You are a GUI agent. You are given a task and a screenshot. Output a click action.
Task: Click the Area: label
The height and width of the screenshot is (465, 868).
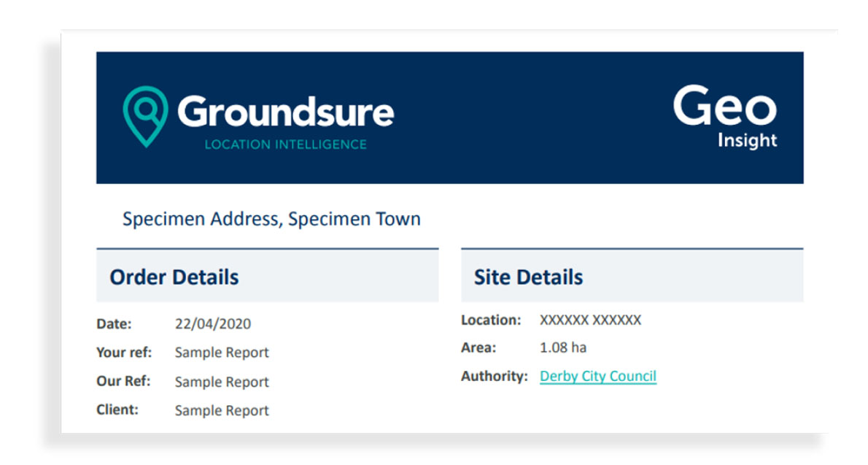coord(478,348)
